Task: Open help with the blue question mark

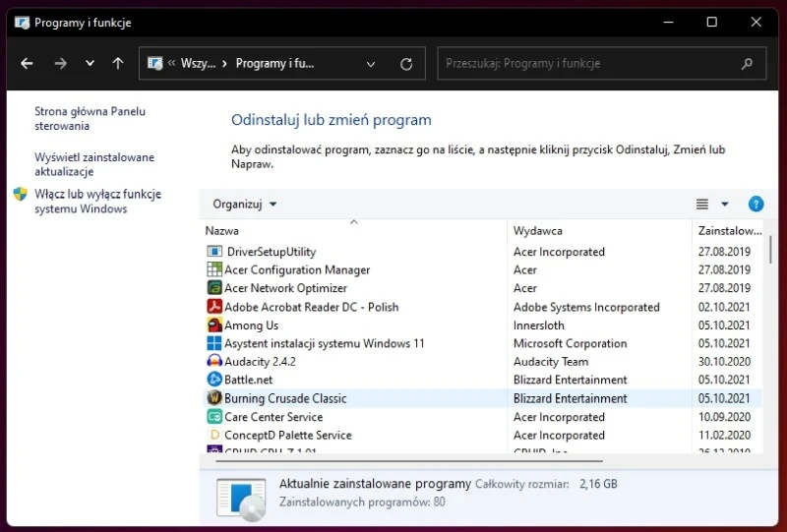Action: click(x=756, y=204)
